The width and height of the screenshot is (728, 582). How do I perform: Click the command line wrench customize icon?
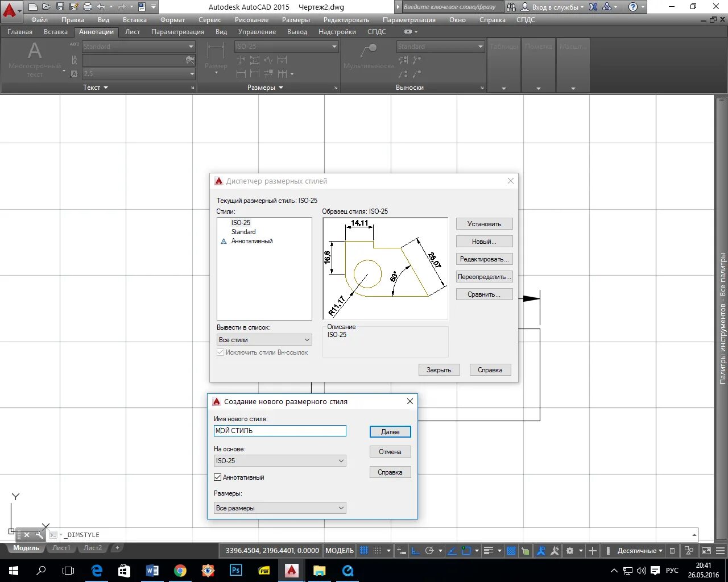tap(39, 535)
